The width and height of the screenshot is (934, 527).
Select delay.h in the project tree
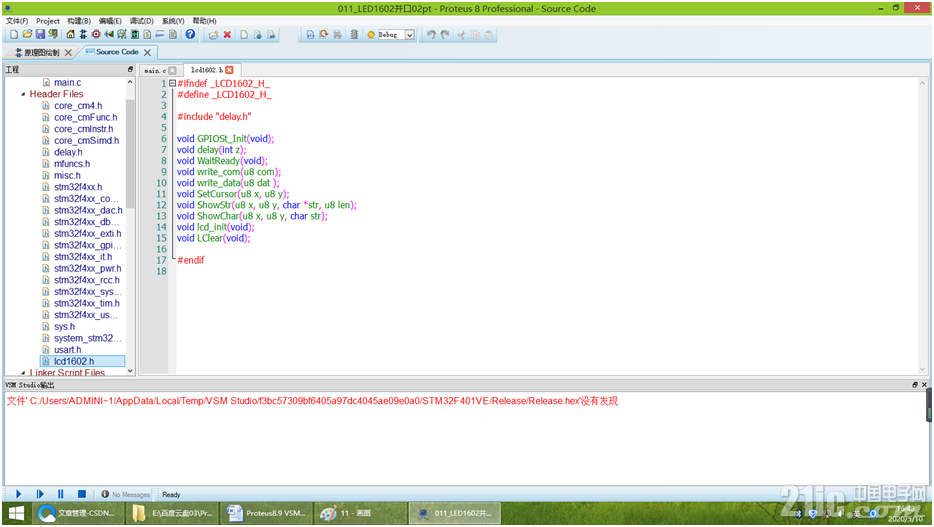(68, 152)
